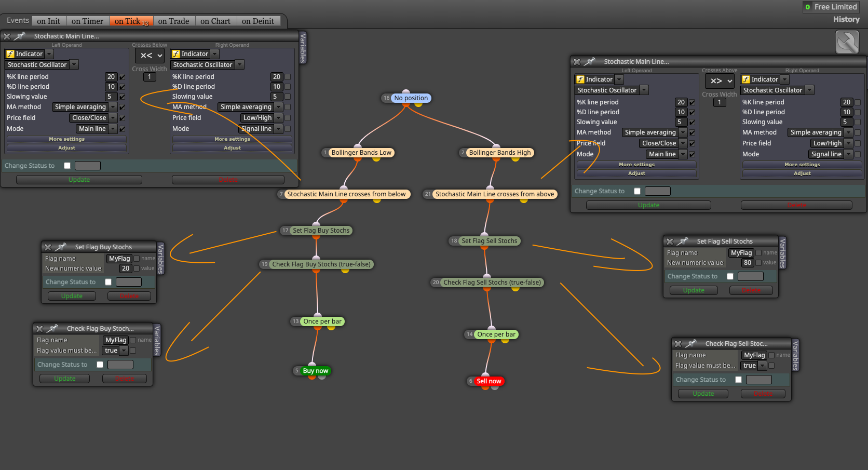Viewport: 868px width, 470px height.
Task: Click the wrench tools icon below History
Action: [847, 42]
